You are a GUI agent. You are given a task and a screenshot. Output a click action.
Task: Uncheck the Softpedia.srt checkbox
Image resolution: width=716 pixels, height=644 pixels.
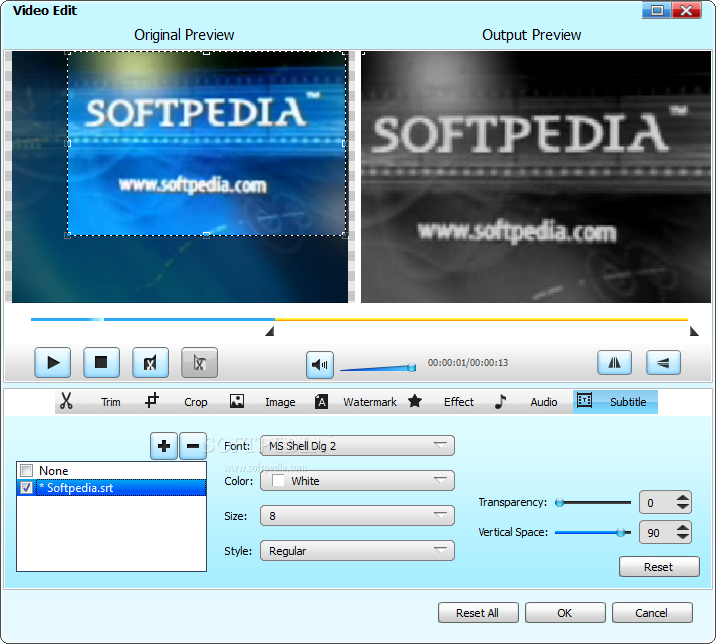click(26, 488)
